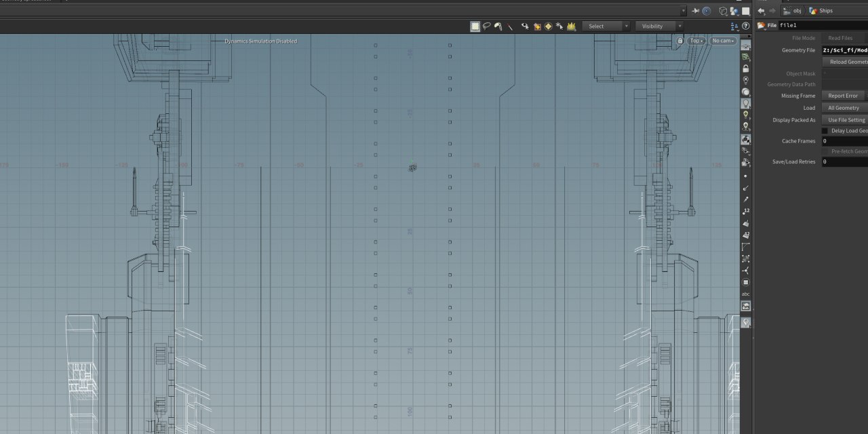Select the box selection tool icon
This screenshot has width=868, height=434.
[x=475, y=26]
